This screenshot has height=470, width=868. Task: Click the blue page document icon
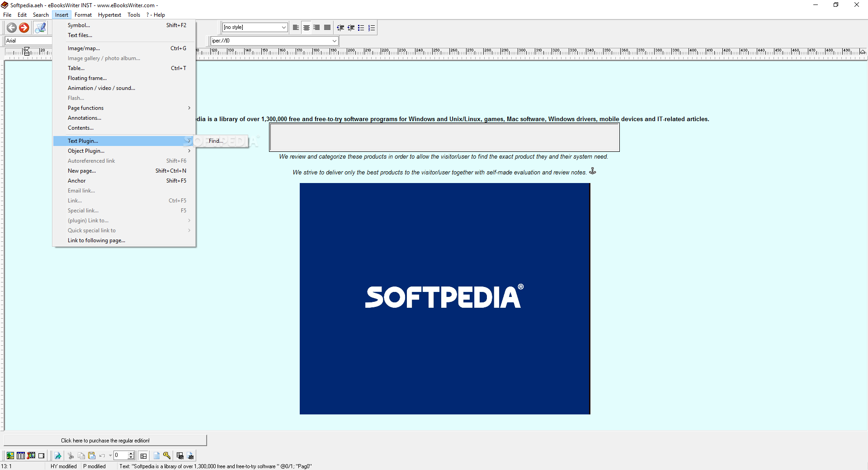coord(156,456)
